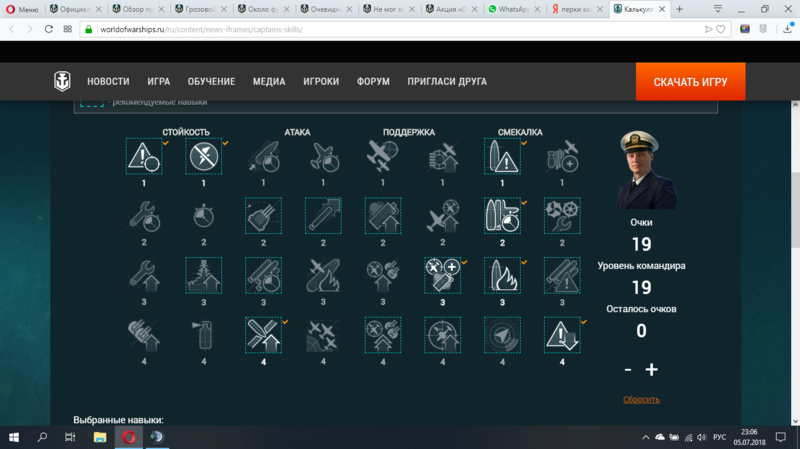Decrease commander level with minus button
The width and height of the screenshot is (800, 449).
[628, 370]
